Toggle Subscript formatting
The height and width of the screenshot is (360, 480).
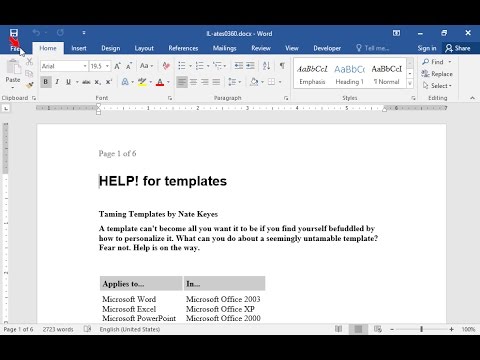[97, 82]
